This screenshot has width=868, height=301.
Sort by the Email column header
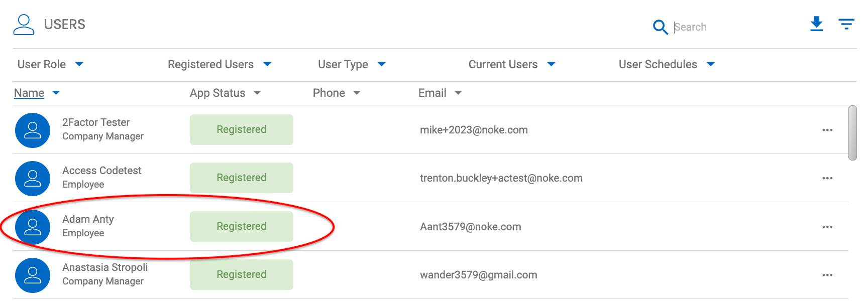pyautogui.click(x=432, y=93)
